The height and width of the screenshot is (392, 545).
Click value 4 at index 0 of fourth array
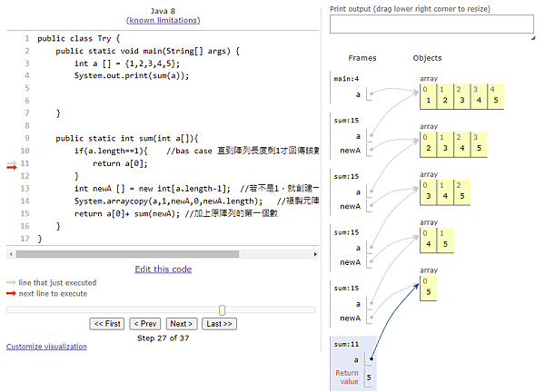click(x=428, y=244)
